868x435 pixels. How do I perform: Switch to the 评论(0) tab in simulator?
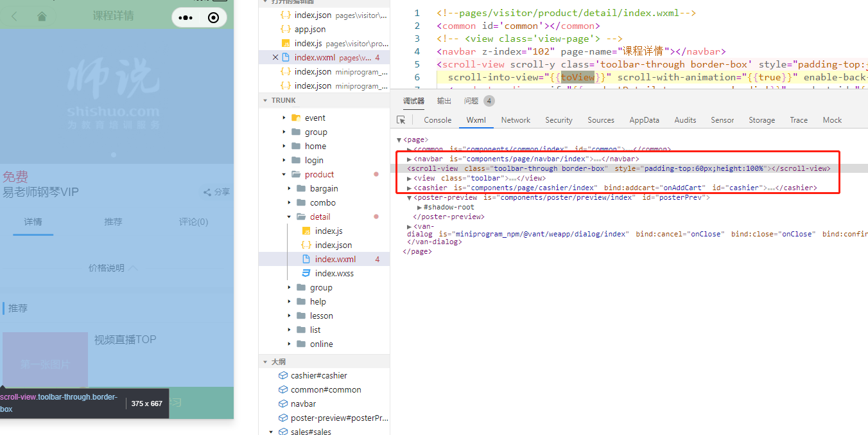click(193, 222)
